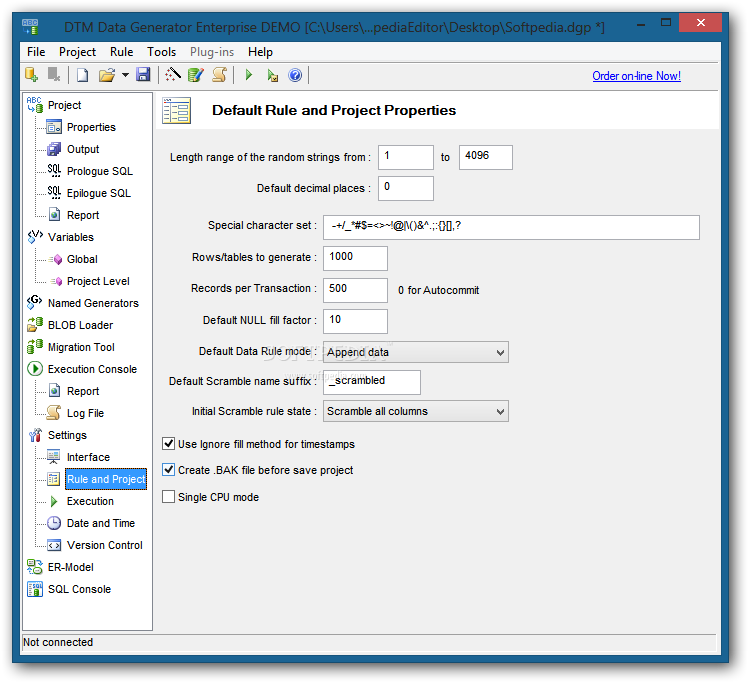Open help with the blue question icon
This screenshot has width=749, height=683.
tap(295, 75)
